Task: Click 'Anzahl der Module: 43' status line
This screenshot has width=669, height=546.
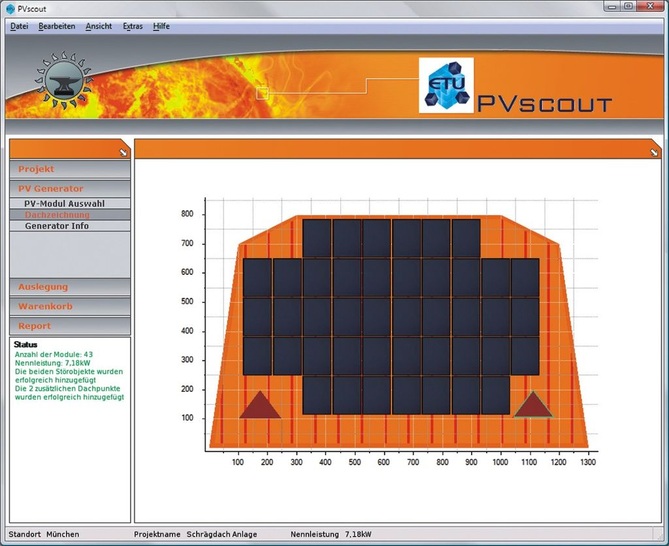Action: point(54,354)
